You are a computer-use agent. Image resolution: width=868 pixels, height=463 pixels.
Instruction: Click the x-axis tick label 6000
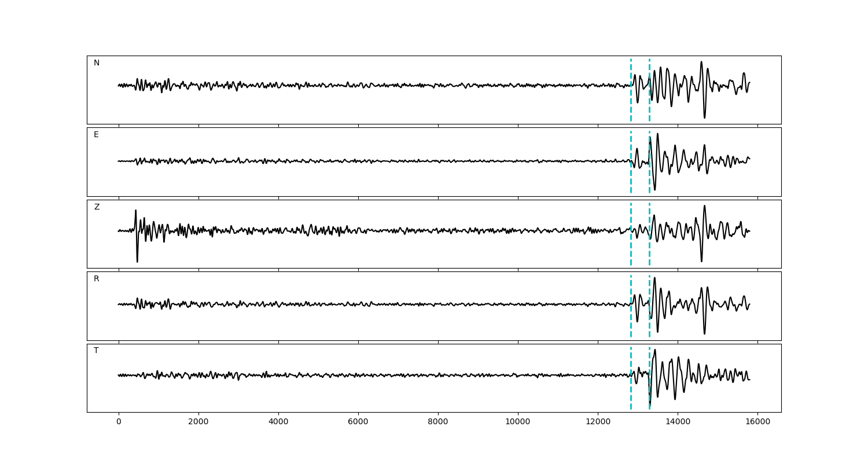click(358, 422)
